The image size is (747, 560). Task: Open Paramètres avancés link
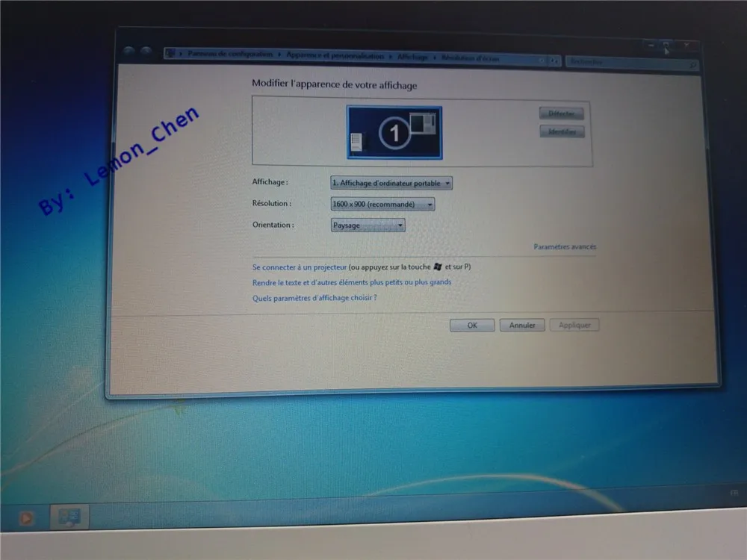pyautogui.click(x=565, y=246)
